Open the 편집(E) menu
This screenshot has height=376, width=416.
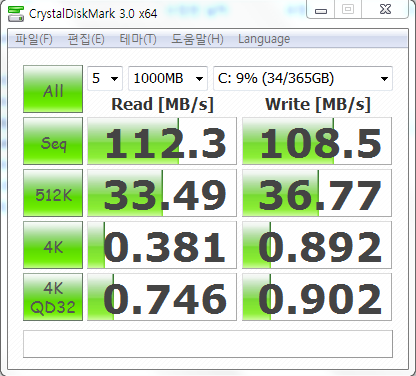[86, 39]
